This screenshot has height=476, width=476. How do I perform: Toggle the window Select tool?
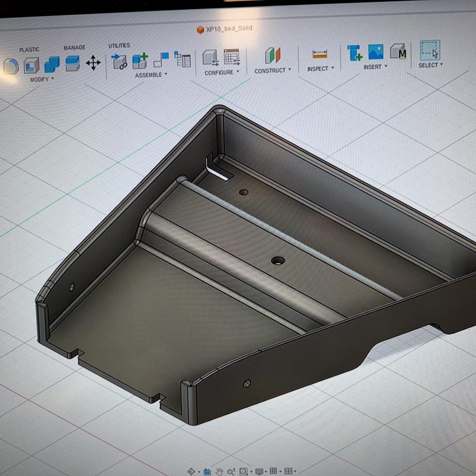point(430,50)
